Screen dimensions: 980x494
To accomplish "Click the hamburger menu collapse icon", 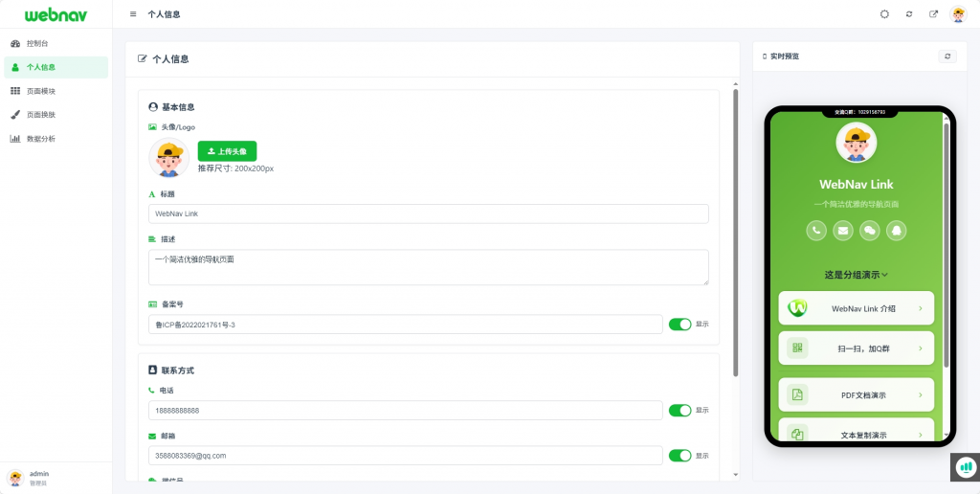I will tap(133, 14).
